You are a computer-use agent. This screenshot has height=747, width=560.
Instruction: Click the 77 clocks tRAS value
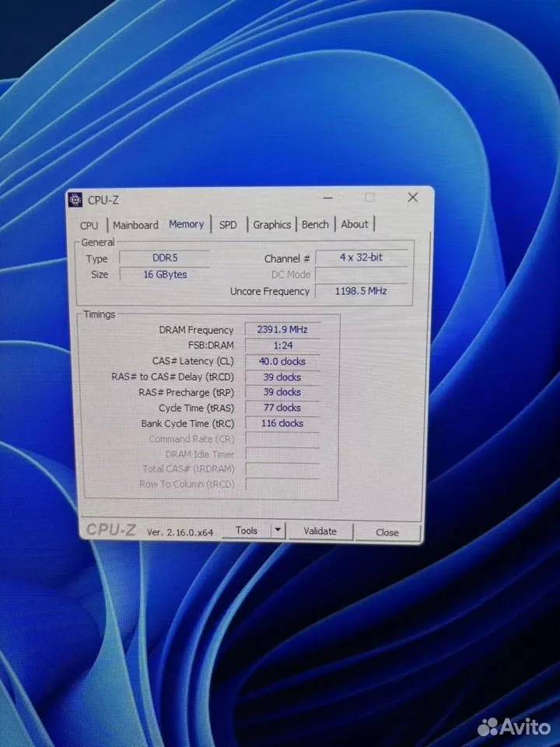click(282, 408)
